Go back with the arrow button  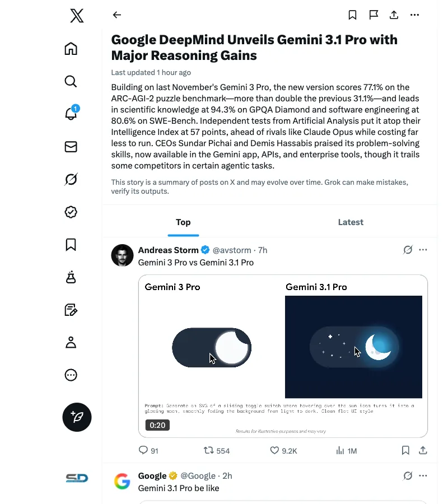click(x=116, y=15)
